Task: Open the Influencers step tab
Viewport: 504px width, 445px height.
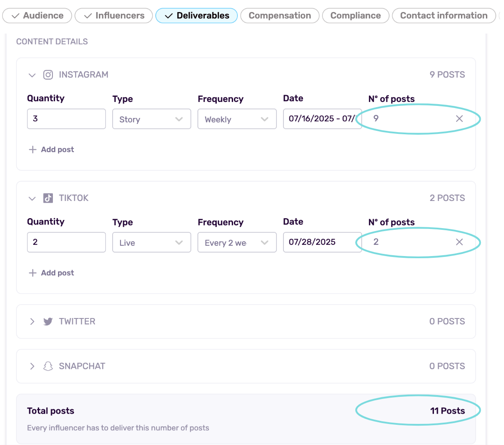Action: click(114, 16)
